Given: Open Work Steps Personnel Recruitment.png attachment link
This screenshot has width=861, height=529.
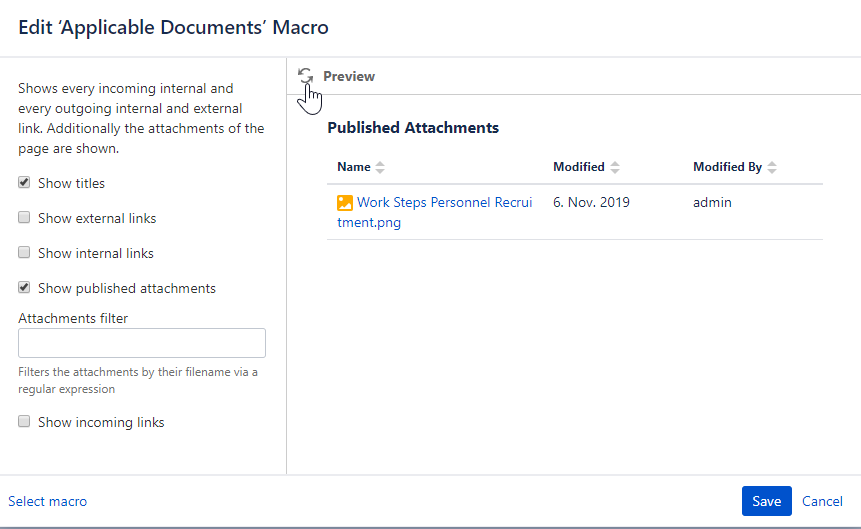Looking at the screenshot, I should pos(444,203).
